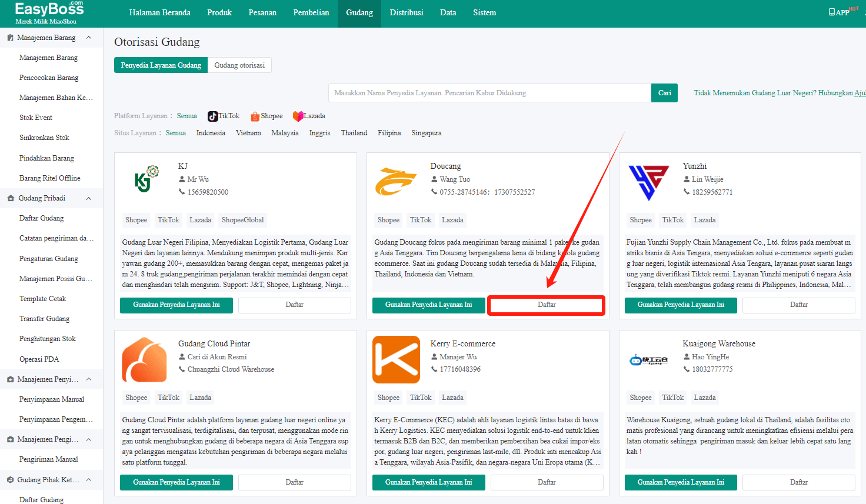This screenshot has width=866, height=504.
Task: Filter service site by Indonesia
Action: pyautogui.click(x=211, y=133)
